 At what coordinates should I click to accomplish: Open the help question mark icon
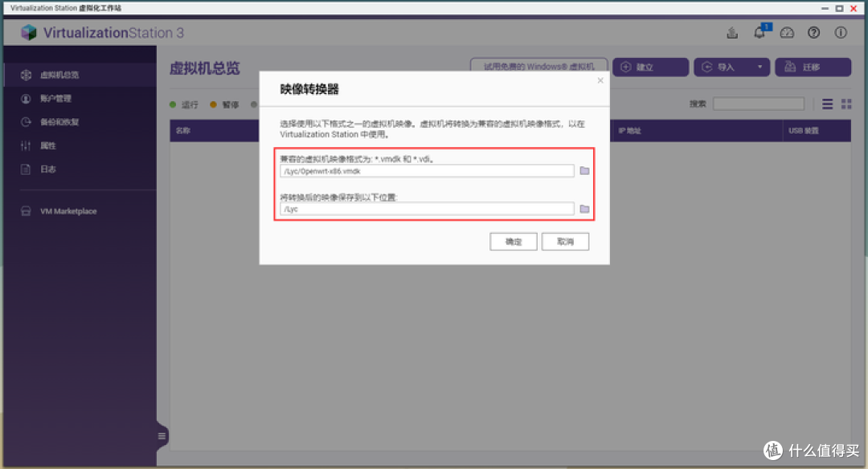tap(813, 33)
